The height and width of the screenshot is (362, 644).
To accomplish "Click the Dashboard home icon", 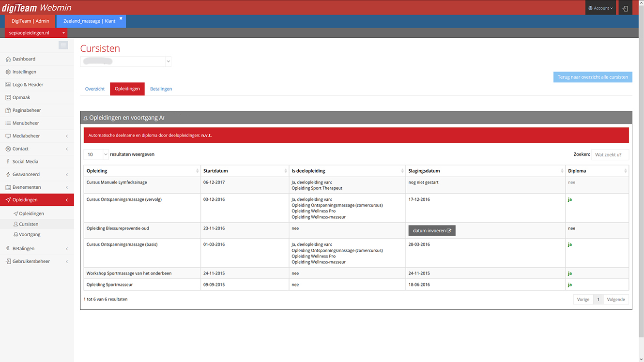I will 8,59.
